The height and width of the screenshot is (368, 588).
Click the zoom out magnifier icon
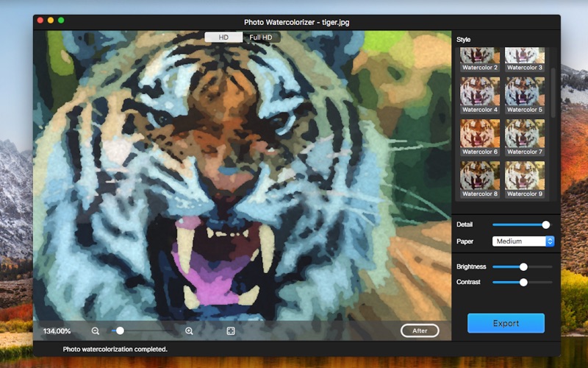96,331
